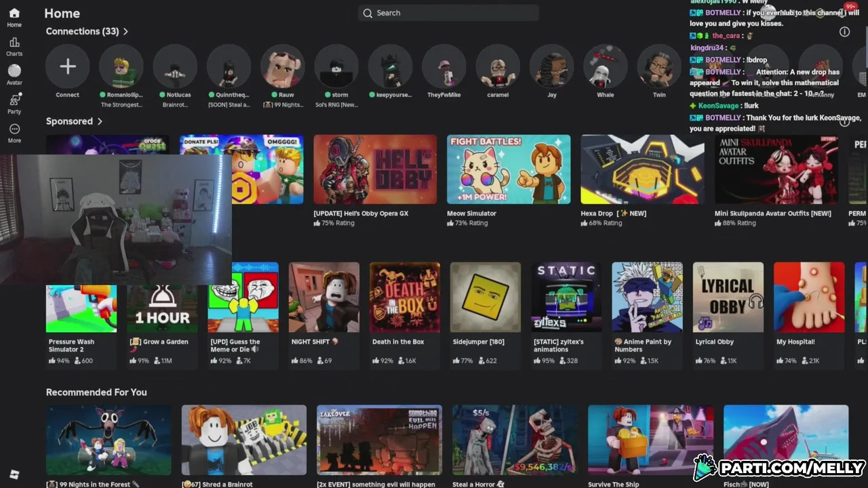Open Twin connection avatar
The image size is (868, 488).
tap(659, 66)
